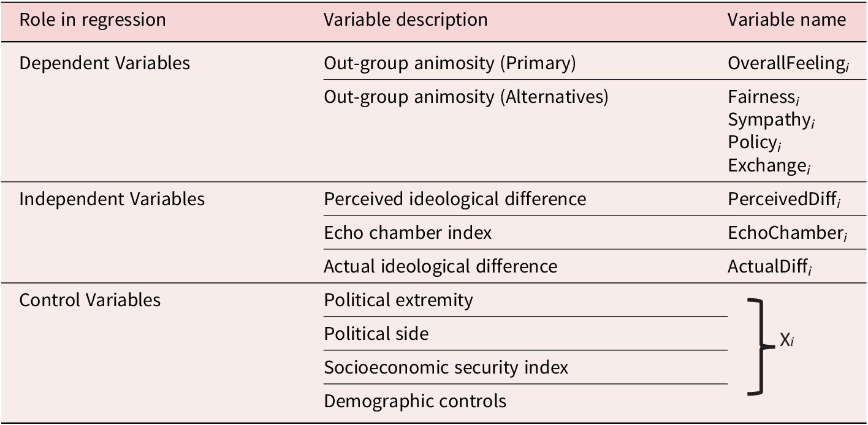Click the "Political side" control row

[376, 334]
